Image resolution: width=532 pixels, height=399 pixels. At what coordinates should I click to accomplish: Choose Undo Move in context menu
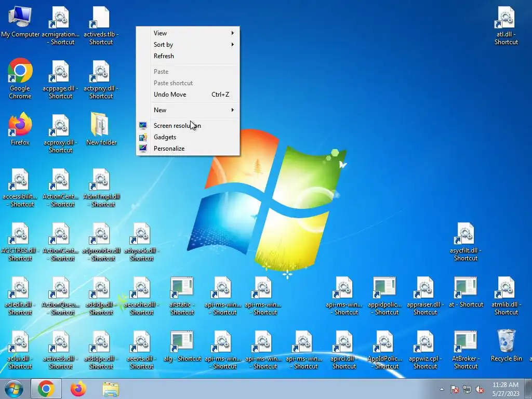(x=188, y=95)
